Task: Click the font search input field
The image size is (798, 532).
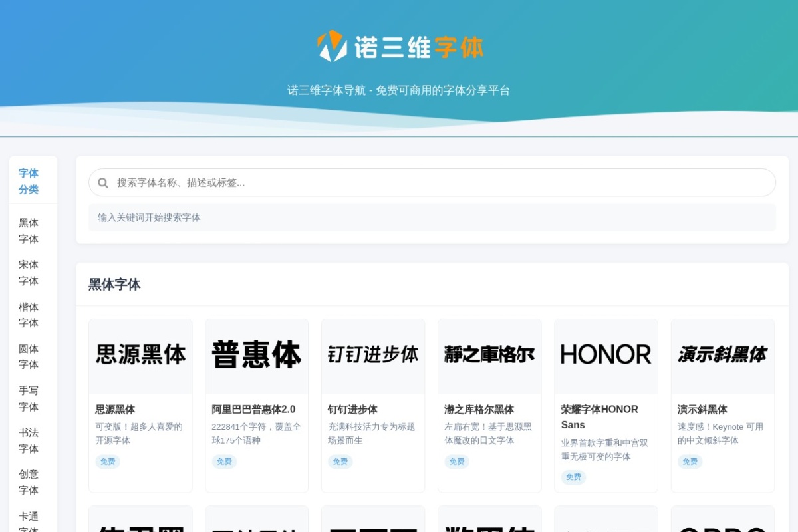Action: point(399,182)
